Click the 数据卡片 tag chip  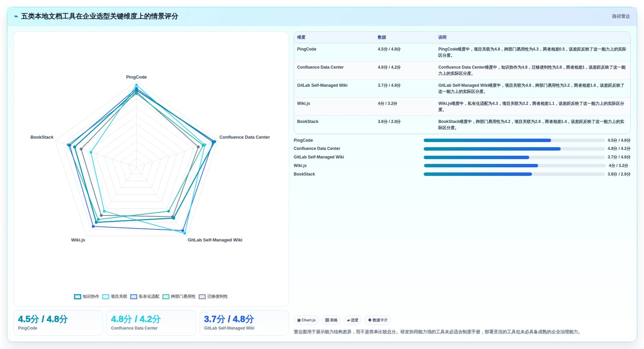coord(378,320)
